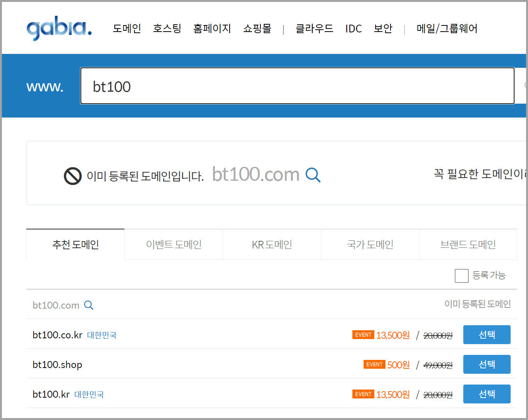
Task: Switch to the 이벤트 도메인 tab
Action: pos(174,244)
